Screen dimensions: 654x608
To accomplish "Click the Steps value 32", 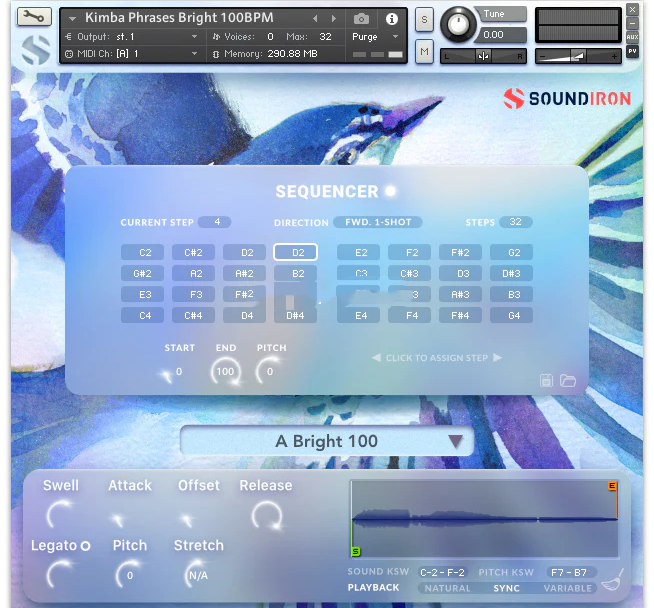I will 516,222.
